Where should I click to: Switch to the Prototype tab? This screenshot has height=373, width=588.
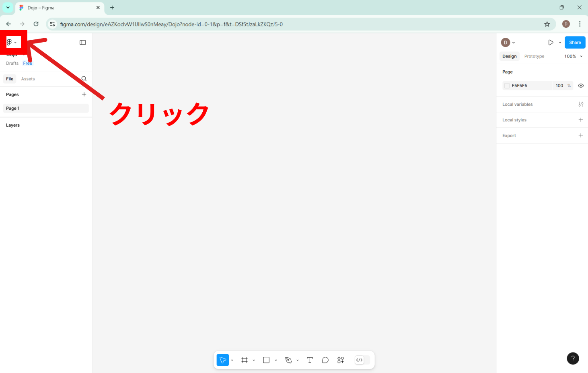coord(534,56)
